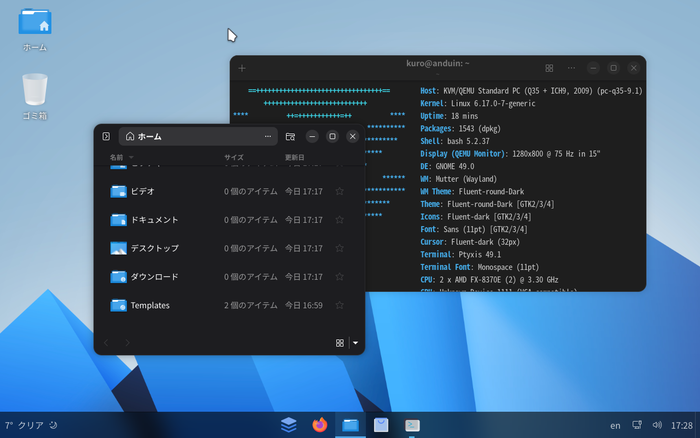Open a new terminal tab with plus icon
Screen dimensions: 700x438
coord(242,68)
